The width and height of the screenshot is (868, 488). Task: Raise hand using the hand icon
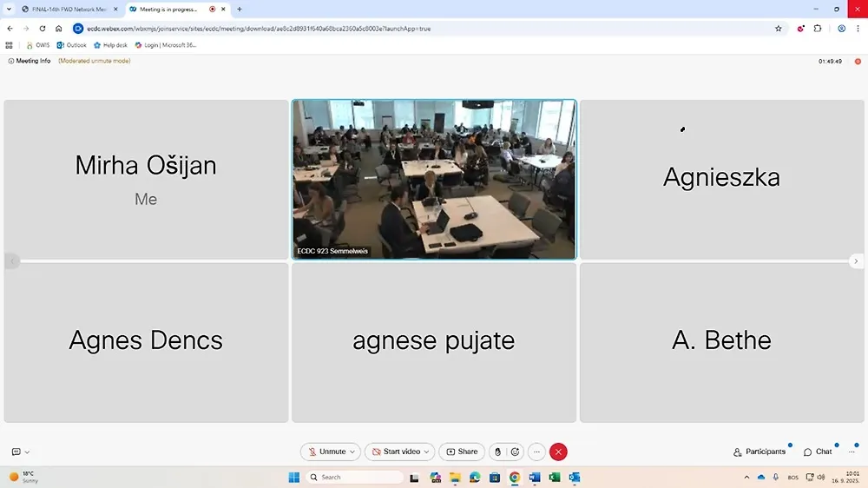pos(497,452)
